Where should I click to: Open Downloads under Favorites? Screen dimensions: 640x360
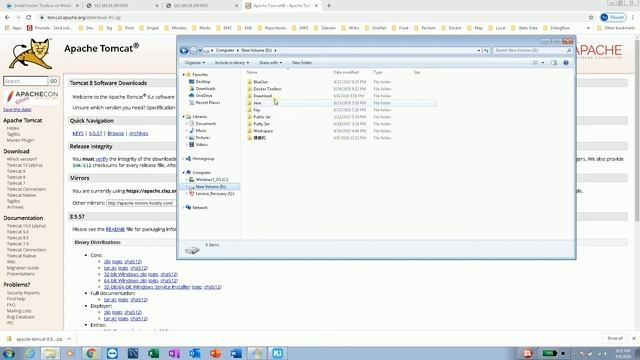click(205, 89)
